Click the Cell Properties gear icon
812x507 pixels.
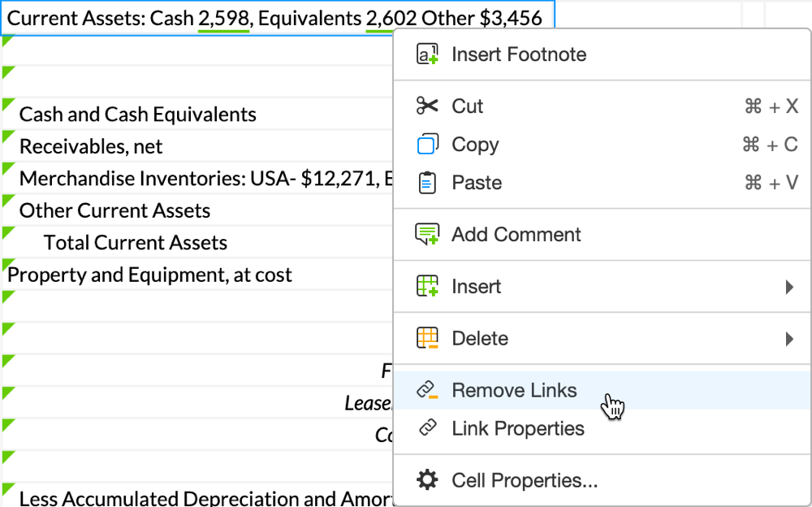(x=427, y=481)
